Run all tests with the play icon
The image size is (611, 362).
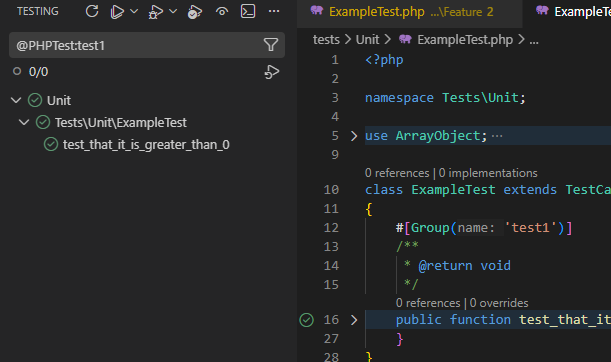(x=117, y=12)
